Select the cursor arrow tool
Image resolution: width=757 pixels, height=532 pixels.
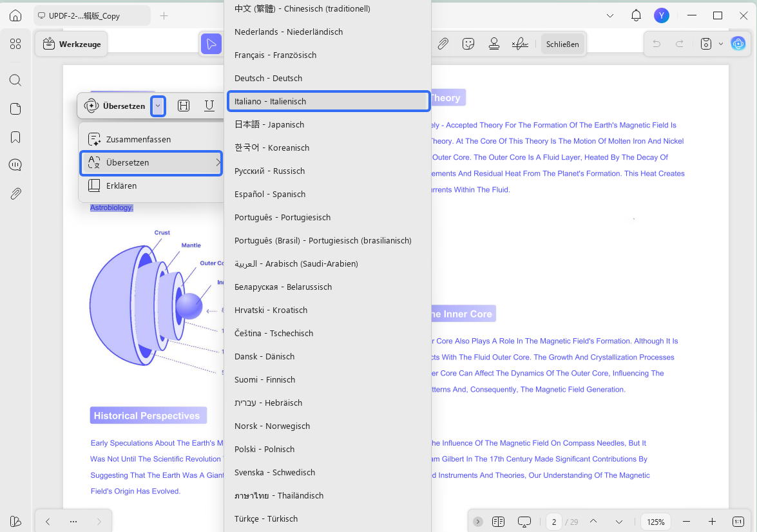point(211,44)
